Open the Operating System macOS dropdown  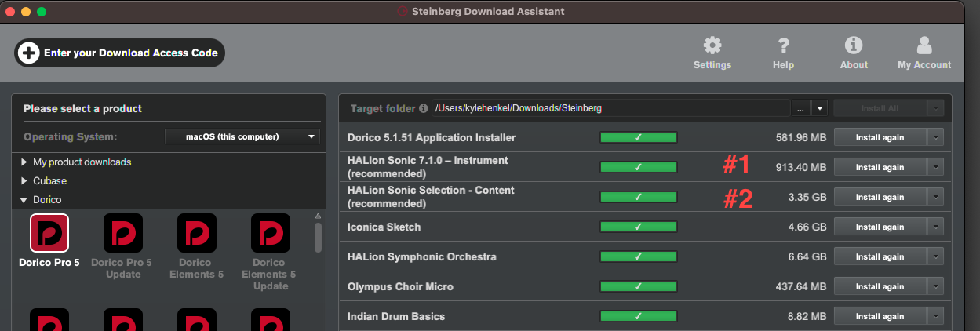(242, 136)
